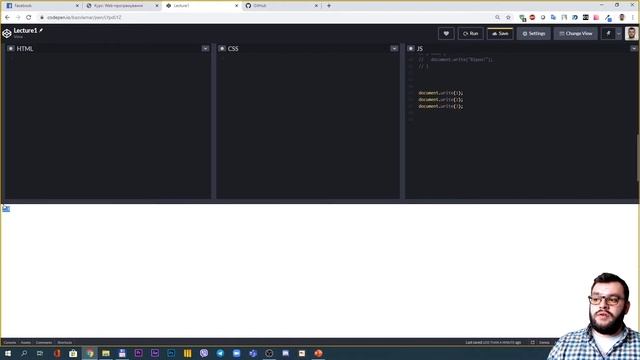Open Task View on the taskbar

point(40,353)
